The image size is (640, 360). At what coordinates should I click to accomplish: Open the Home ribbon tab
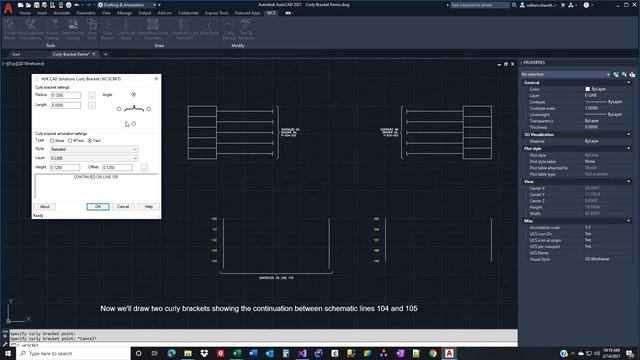25,13
